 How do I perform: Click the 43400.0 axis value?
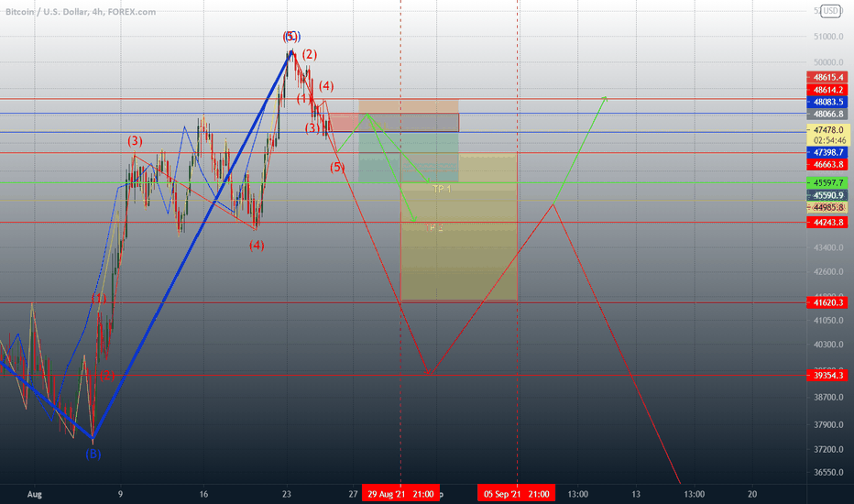pos(827,247)
